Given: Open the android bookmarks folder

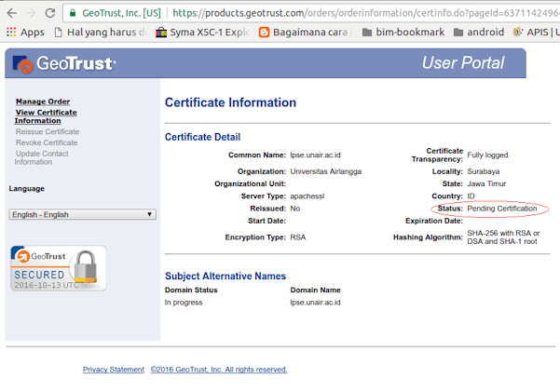Looking at the screenshot, I should click(x=476, y=32).
